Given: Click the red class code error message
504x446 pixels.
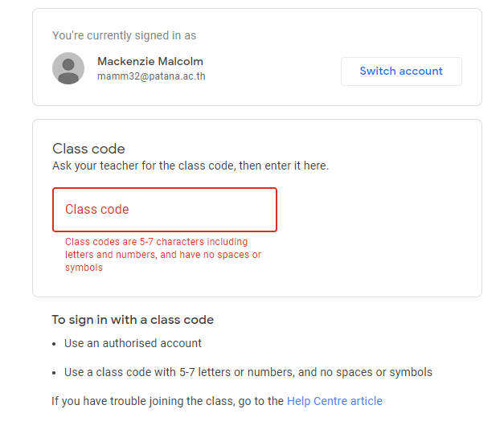Looking at the screenshot, I should tap(163, 254).
